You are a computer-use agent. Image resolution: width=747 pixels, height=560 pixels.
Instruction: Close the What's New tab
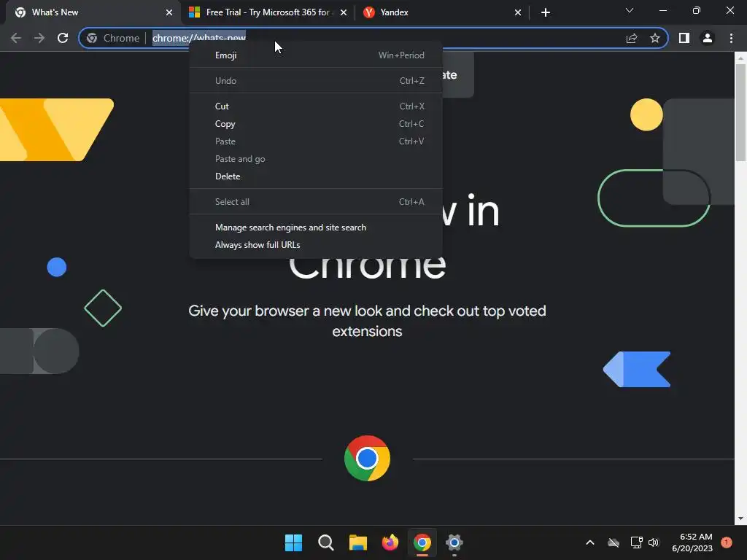169,12
